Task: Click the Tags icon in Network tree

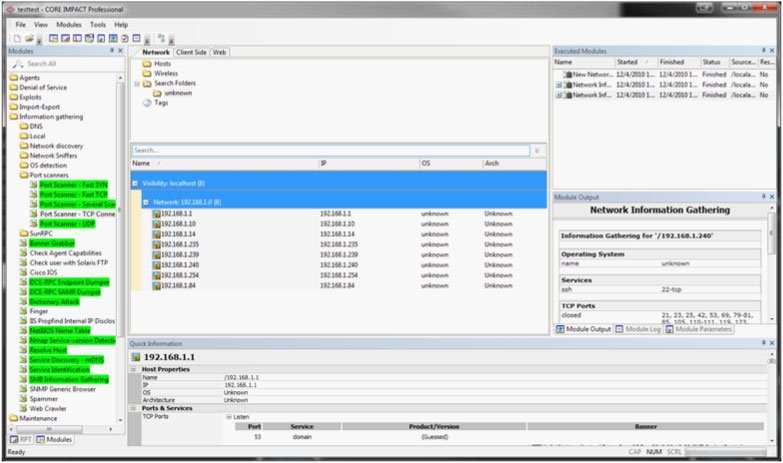Action: click(147, 103)
